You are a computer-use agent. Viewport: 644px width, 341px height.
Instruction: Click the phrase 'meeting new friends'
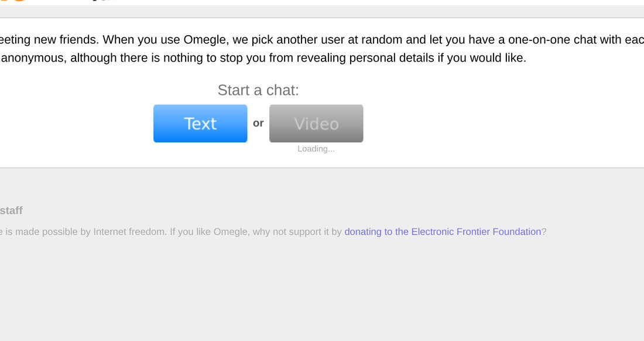(x=49, y=40)
